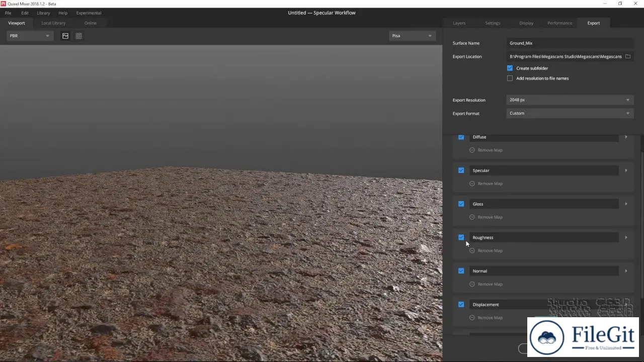Open the Experimental menu
The height and width of the screenshot is (362, 644).
tap(89, 13)
